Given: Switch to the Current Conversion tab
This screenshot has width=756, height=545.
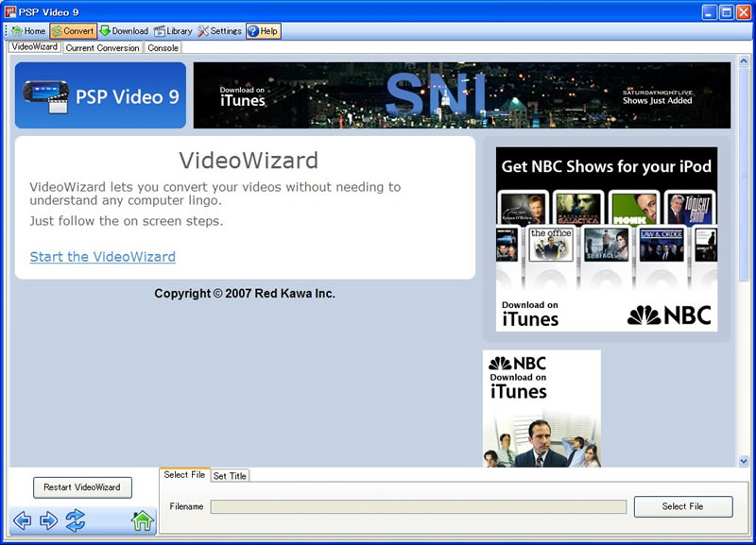Looking at the screenshot, I should pyautogui.click(x=103, y=48).
